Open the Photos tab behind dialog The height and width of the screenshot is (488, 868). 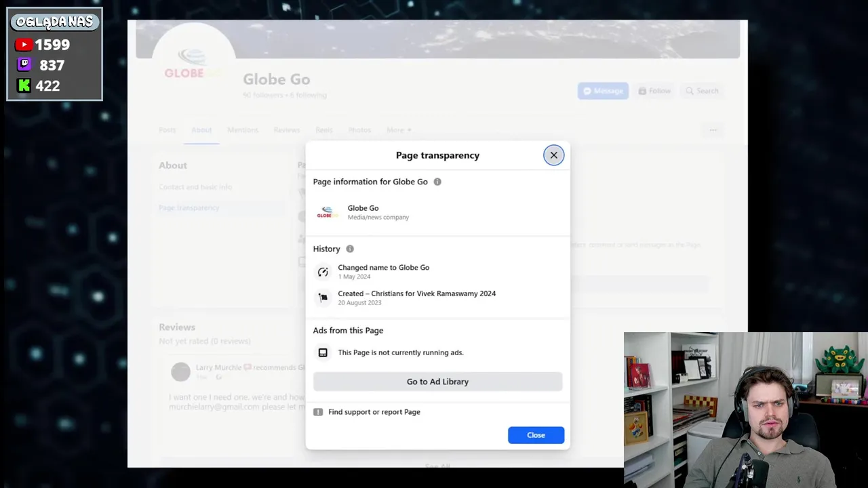359,130
